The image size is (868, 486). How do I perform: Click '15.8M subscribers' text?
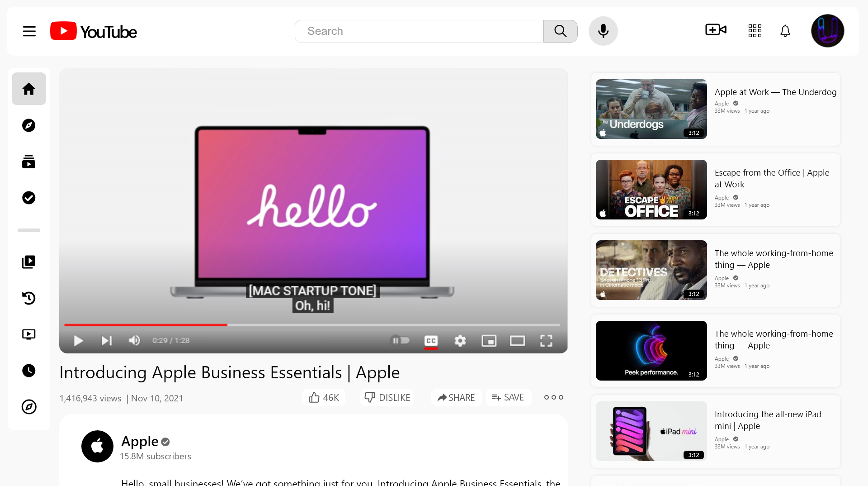click(156, 456)
